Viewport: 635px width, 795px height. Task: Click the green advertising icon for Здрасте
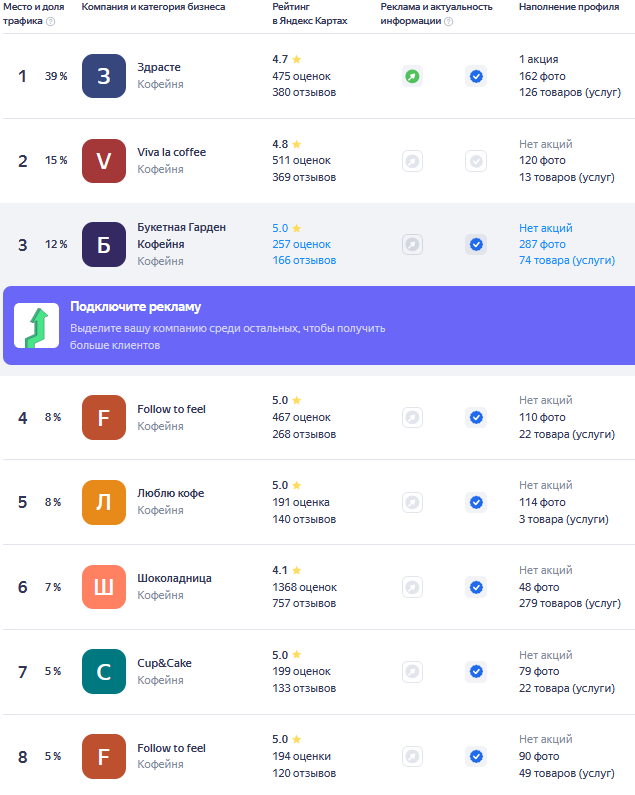click(x=412, y=76)
